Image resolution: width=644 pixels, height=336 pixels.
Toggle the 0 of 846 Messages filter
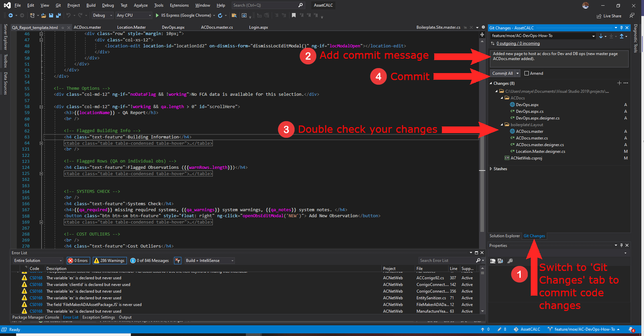click(150, 261)
